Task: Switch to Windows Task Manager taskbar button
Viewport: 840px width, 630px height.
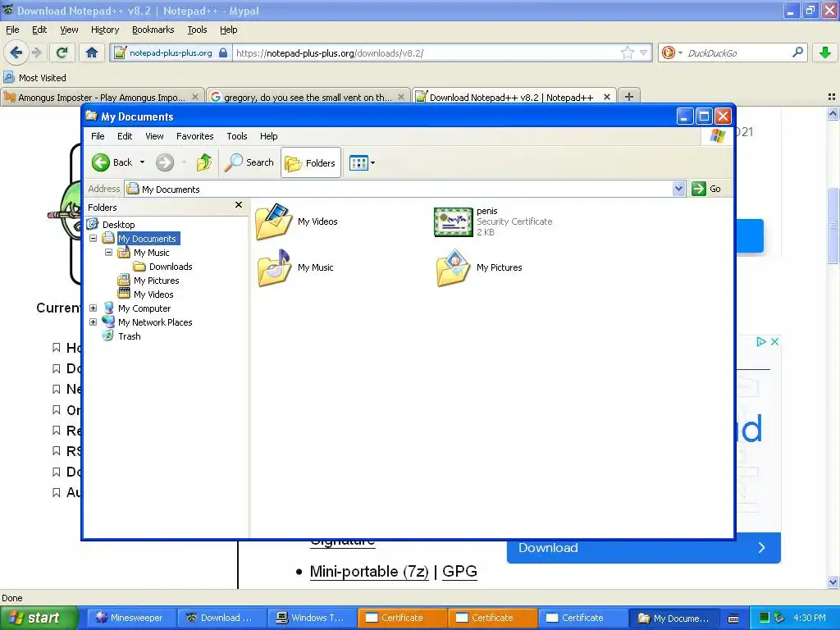Action: (x=311, y=618)
